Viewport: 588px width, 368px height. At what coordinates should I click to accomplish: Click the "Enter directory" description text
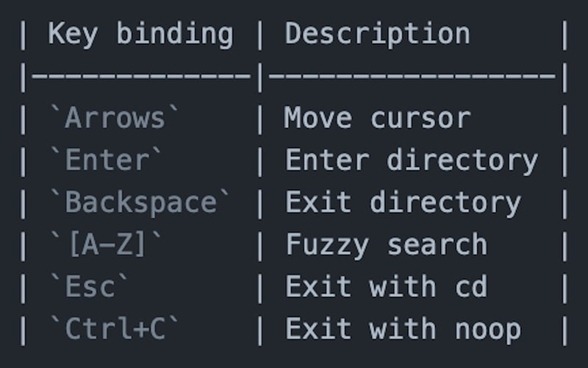pos(412,160)
